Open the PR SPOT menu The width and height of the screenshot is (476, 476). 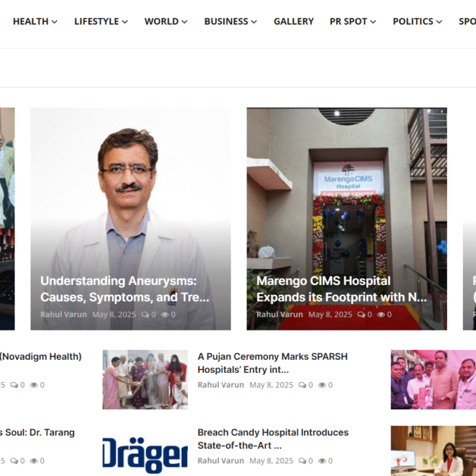(x=352, y=21)
